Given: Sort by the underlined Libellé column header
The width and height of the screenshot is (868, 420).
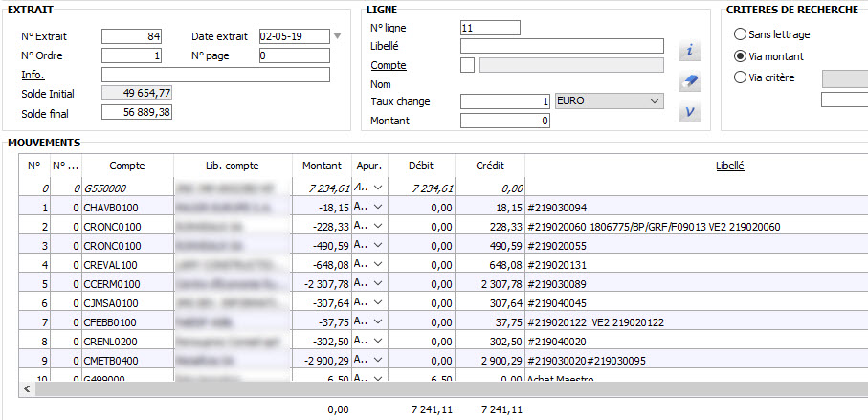Looking at the screenshot, I should [730, 166].
